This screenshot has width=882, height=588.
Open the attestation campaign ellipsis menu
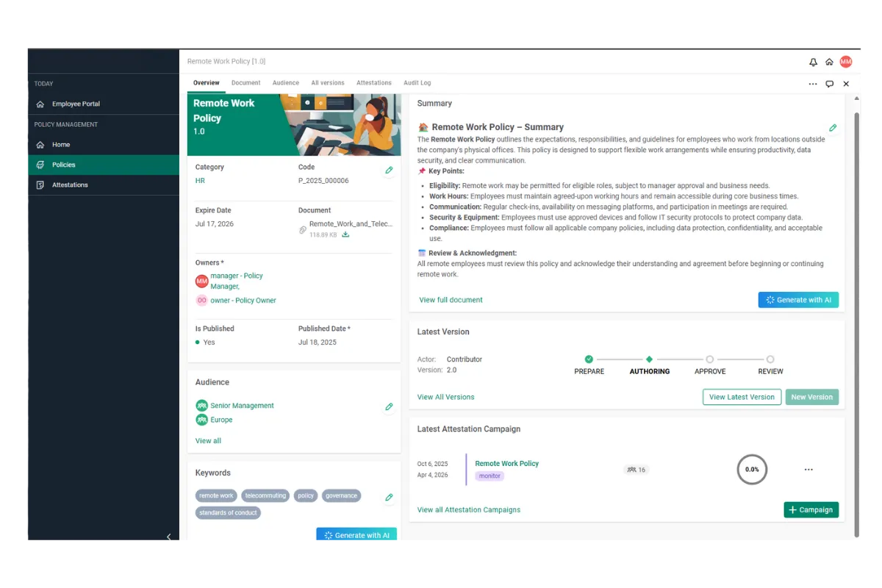tap(808, 469)
